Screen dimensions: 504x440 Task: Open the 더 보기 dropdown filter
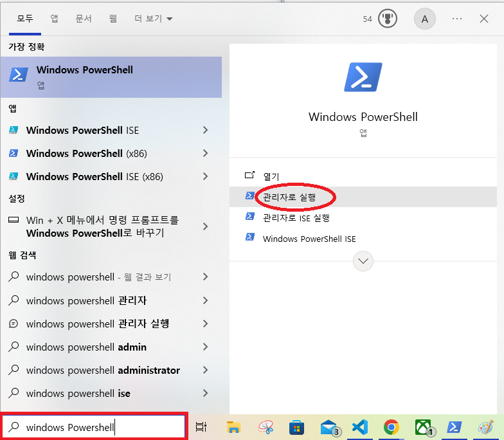[x=153, y=19]
